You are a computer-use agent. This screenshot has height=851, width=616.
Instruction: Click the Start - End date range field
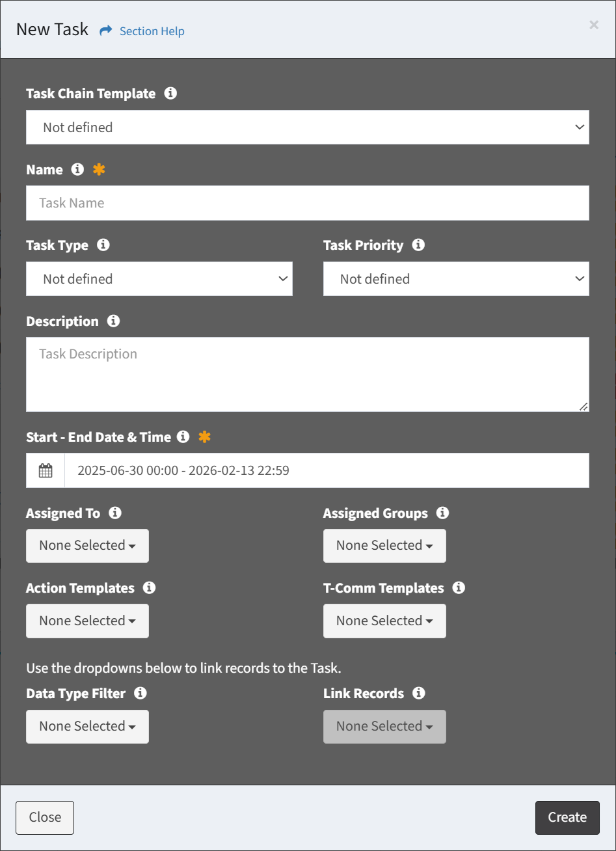[327, 470]
